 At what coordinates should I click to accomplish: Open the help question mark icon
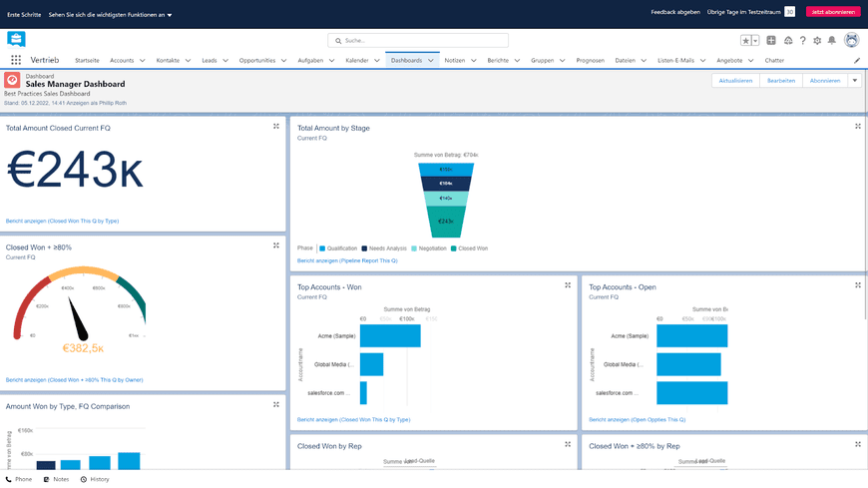pos(803,41)
